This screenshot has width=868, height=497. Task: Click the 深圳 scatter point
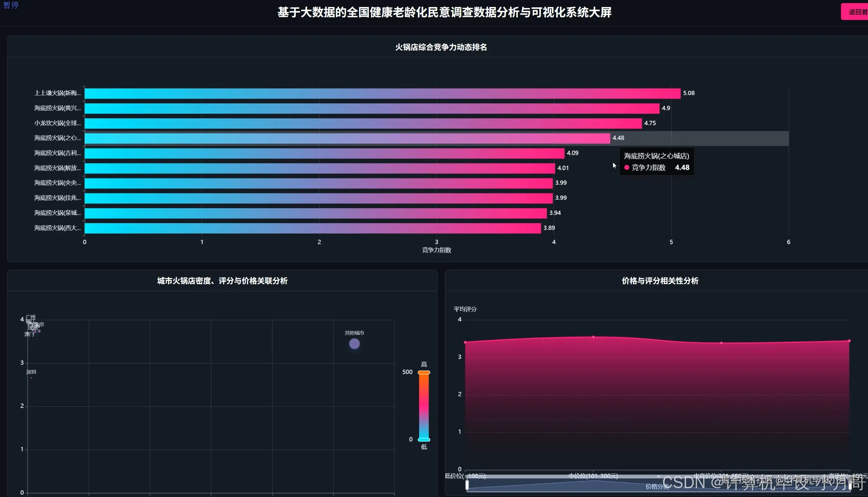(x=31, y=378)
